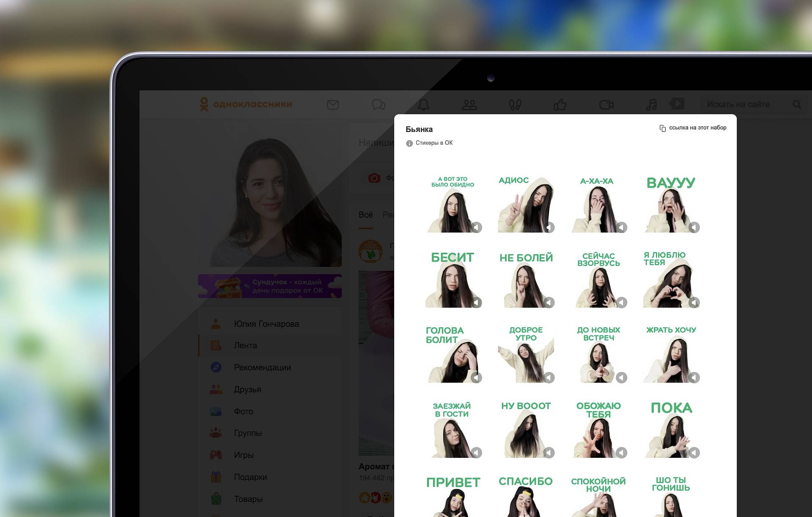Select the 'ПОКА' sticker
812x517 pixels.
click(671, 429)
